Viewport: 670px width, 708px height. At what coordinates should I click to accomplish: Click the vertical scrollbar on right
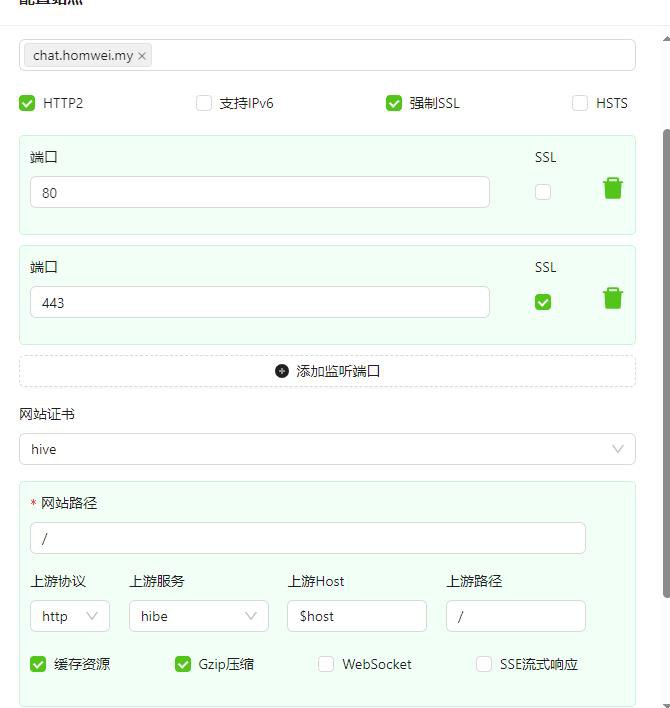pyautogui.click(x=666, y=360)
